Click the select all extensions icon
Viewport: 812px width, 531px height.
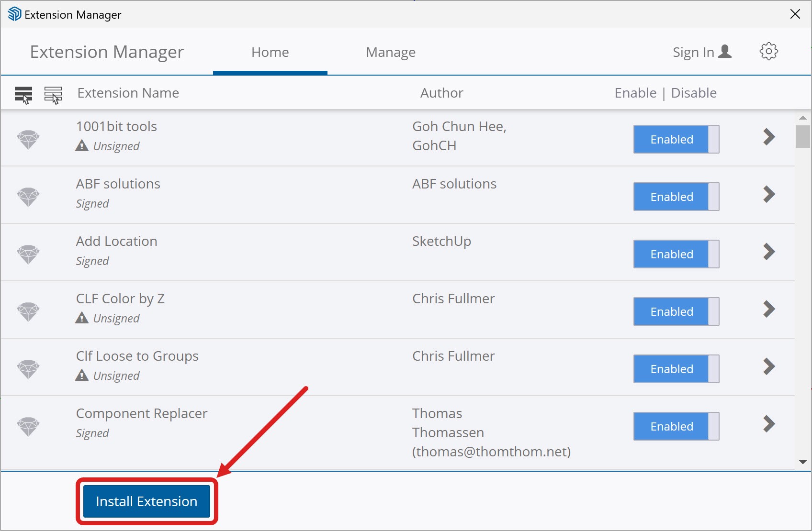pos(23,94)
